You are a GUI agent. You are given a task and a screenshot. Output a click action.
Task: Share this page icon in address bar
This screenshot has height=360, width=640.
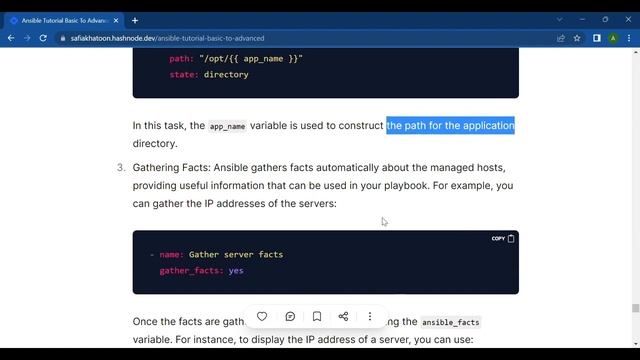coord(561,38)
